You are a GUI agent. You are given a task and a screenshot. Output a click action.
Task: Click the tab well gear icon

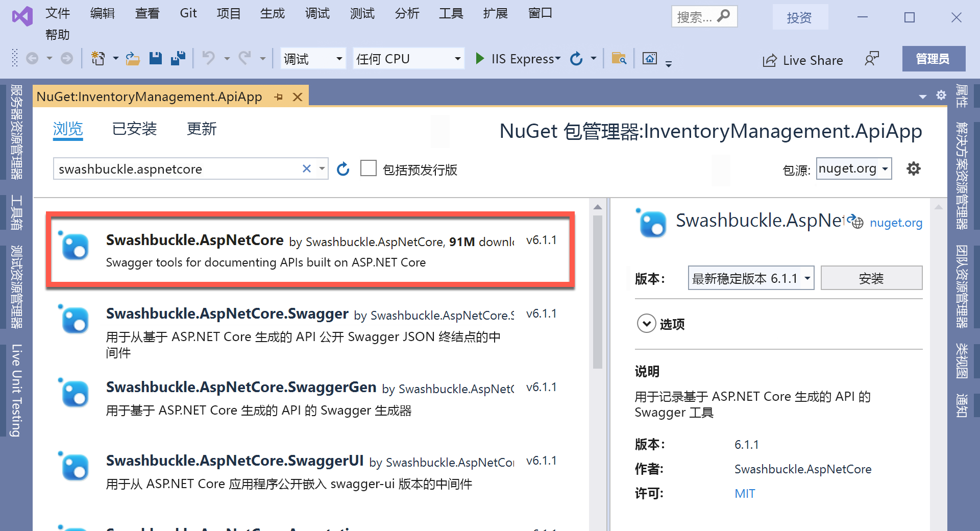pyautogui.click(x=941, y=95)
